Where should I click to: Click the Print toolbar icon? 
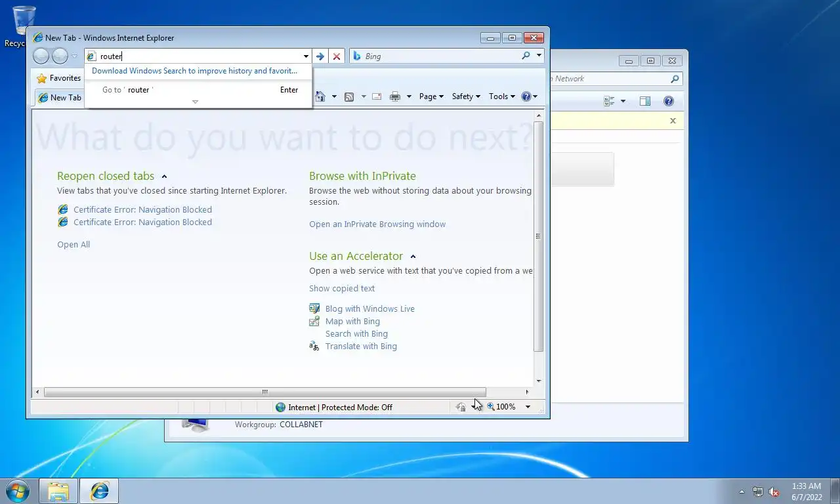point(394,96)
